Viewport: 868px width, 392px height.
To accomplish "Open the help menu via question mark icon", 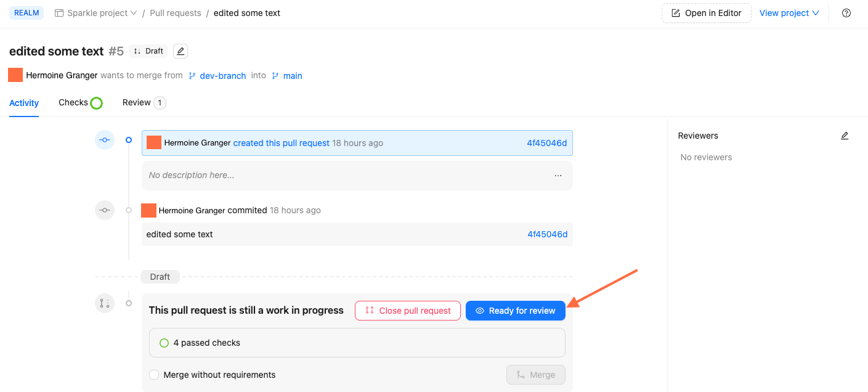I will 846,12.
